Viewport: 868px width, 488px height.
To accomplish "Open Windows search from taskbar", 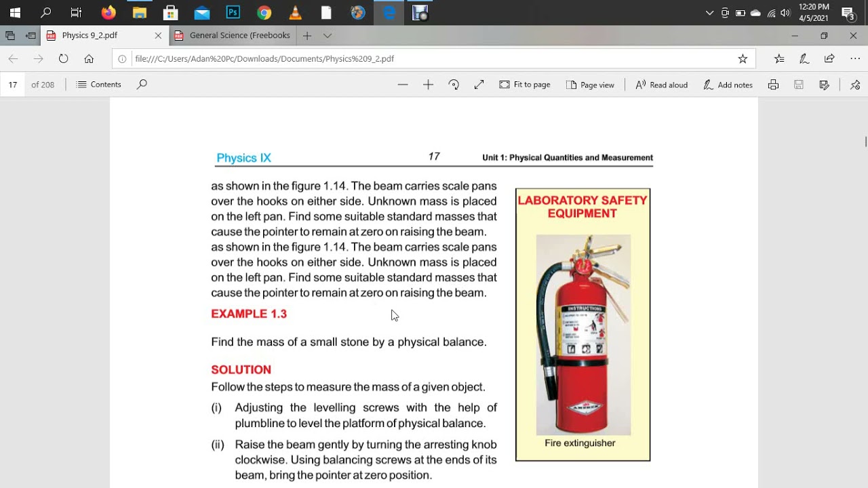I will [46, 12].
